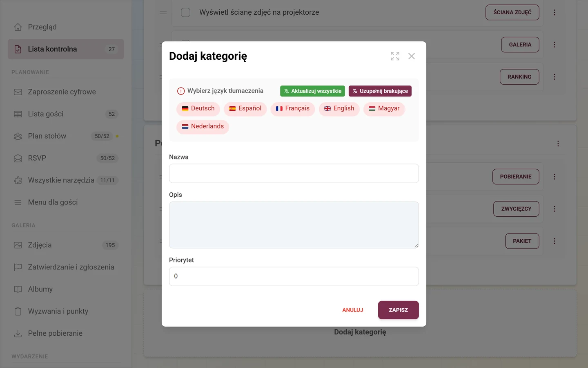This screenshot has width=588, height=368.
Task: Click the Albumy book icon
Action: 18,289
